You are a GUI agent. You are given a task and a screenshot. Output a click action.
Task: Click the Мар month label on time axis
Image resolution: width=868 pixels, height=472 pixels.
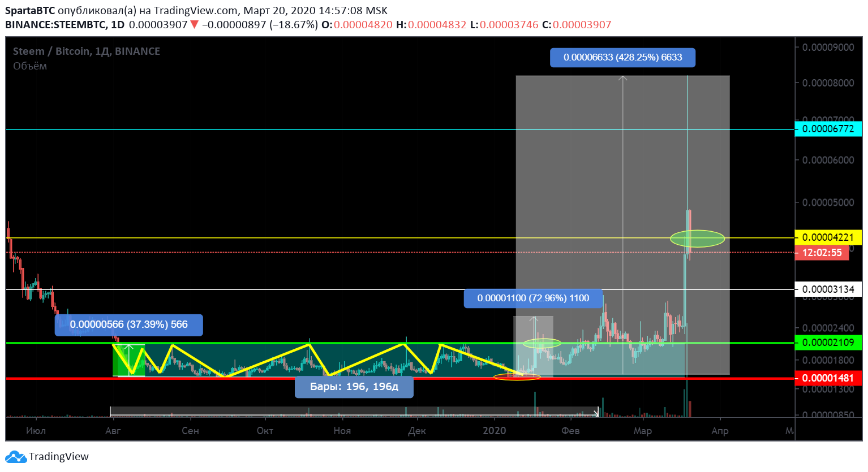coord(643,431)
